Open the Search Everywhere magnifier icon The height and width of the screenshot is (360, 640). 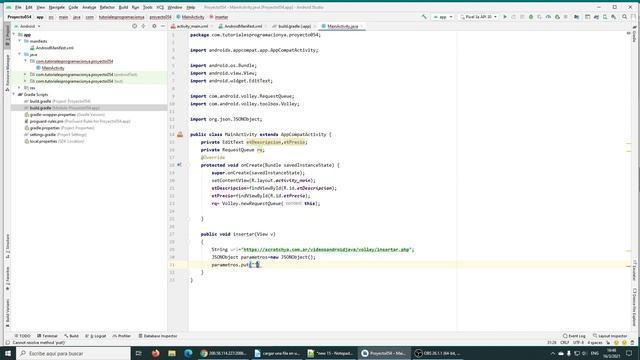[x=624, y=17]
